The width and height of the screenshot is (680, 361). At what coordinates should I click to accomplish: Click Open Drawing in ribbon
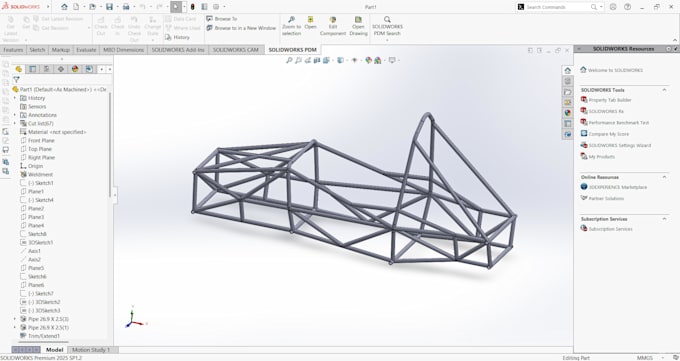358,26
